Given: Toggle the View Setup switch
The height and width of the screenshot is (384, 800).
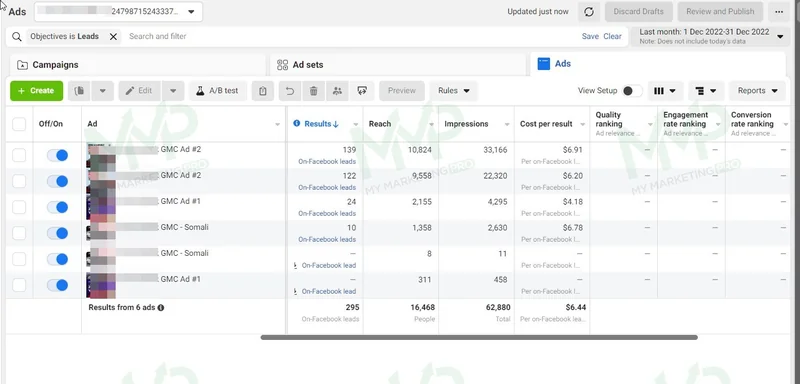Looking at the screenshot, I should tap(632, 91).
